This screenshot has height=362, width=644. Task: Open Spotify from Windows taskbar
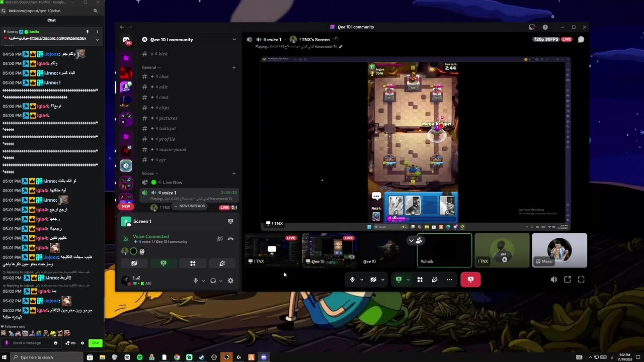click(139, 357)
